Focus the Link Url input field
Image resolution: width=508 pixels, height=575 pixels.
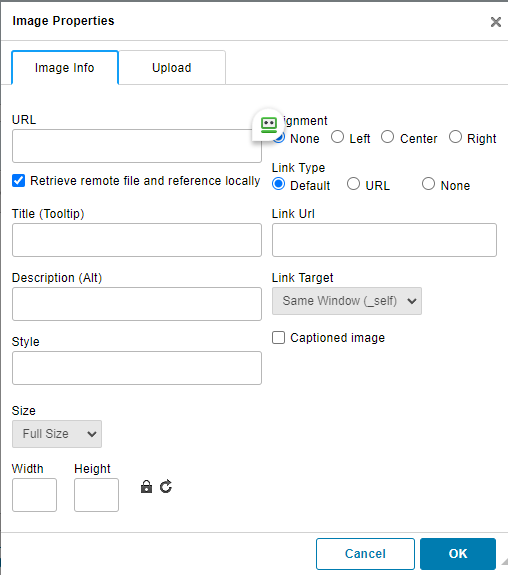click(384, 240)
